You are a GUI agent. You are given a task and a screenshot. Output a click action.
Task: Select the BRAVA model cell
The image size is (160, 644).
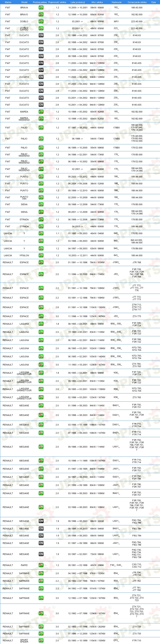click(x=24, y=8)
